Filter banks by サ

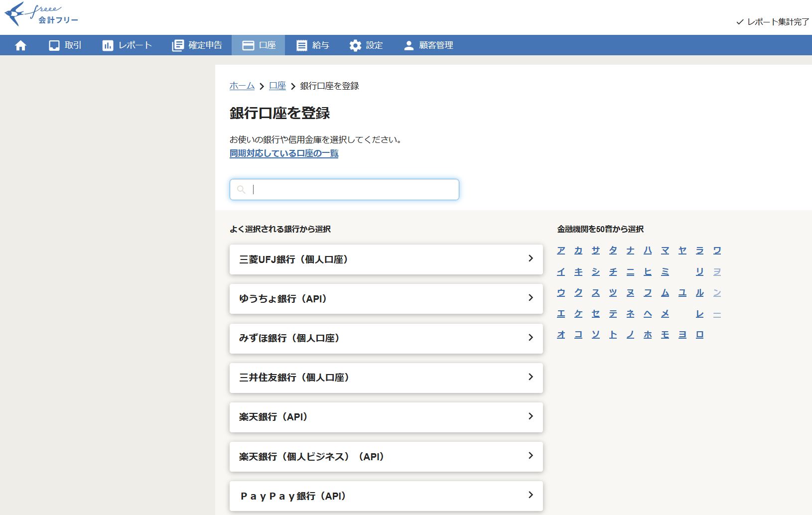pos(596,251)
